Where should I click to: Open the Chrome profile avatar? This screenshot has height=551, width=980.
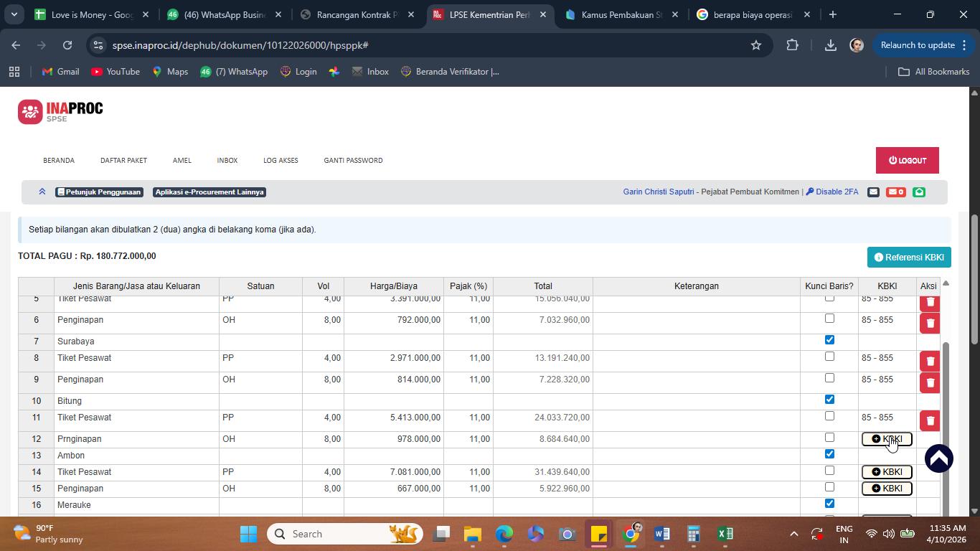[x=857, y=45]
